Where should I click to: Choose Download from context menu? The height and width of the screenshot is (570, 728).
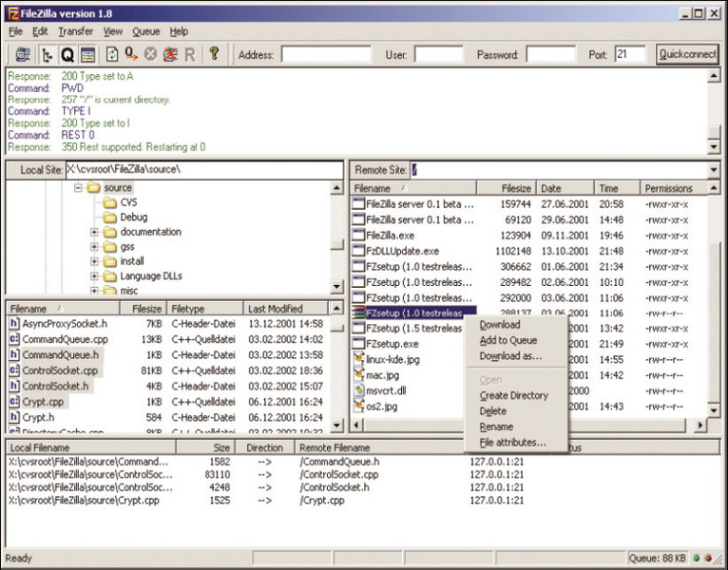[500, 325]
